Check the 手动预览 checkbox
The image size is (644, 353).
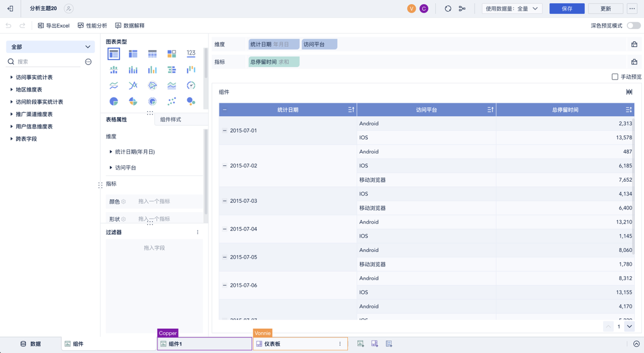[x=615, y=77]
